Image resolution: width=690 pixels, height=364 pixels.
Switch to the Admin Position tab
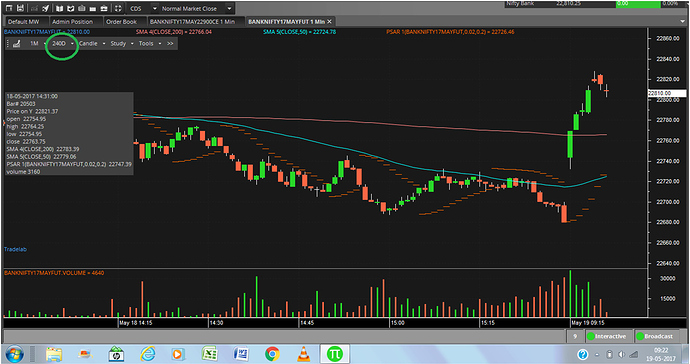[x=72, y=22]
